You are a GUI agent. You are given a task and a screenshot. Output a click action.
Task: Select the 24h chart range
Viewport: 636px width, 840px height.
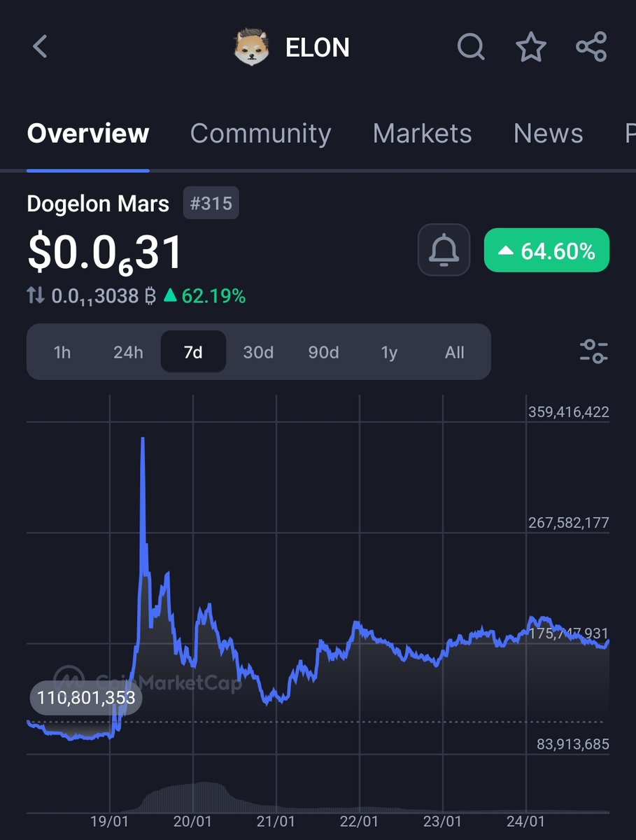[x=128, y=352]
